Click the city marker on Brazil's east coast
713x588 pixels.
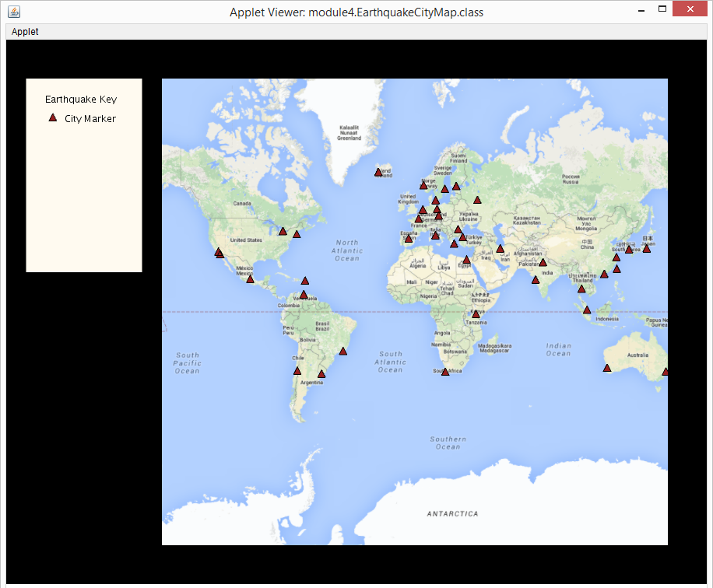click(x=342, y=350)
